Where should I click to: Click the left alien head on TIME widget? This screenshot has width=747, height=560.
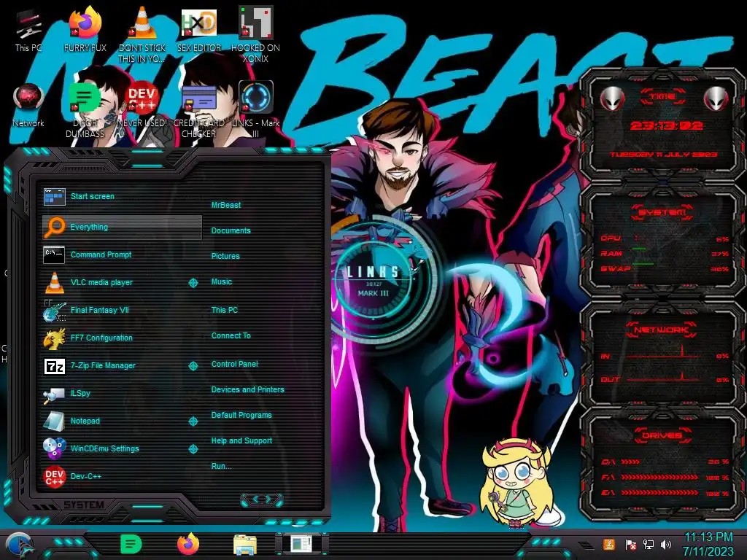click(613, 98)
